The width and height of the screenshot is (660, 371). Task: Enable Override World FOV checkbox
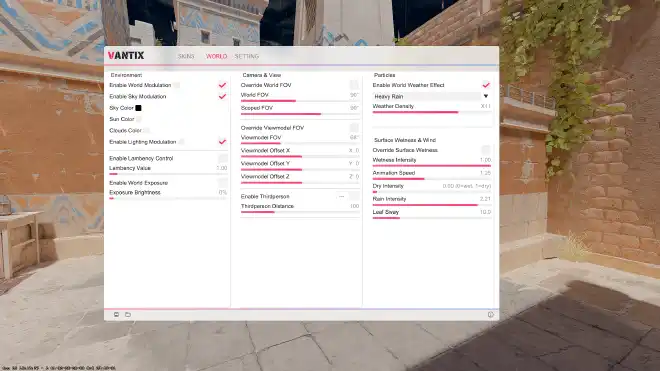[x=354, y=85]
